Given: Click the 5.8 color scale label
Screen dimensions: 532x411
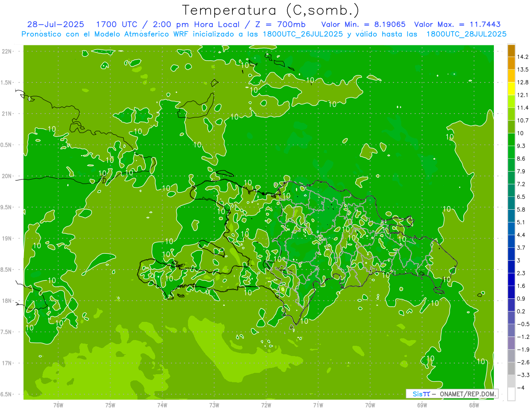Looking at the screenshot, I should tap(522, 209).
